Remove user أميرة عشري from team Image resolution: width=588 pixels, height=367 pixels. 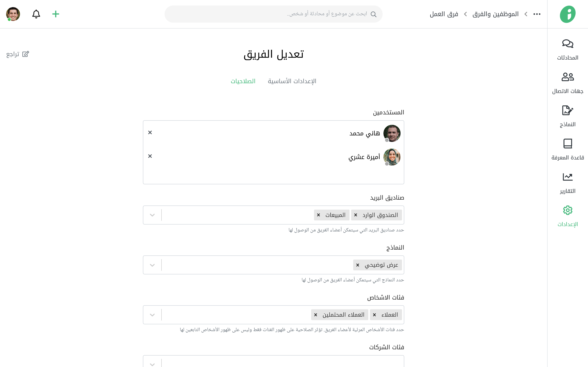pos(150,156)
